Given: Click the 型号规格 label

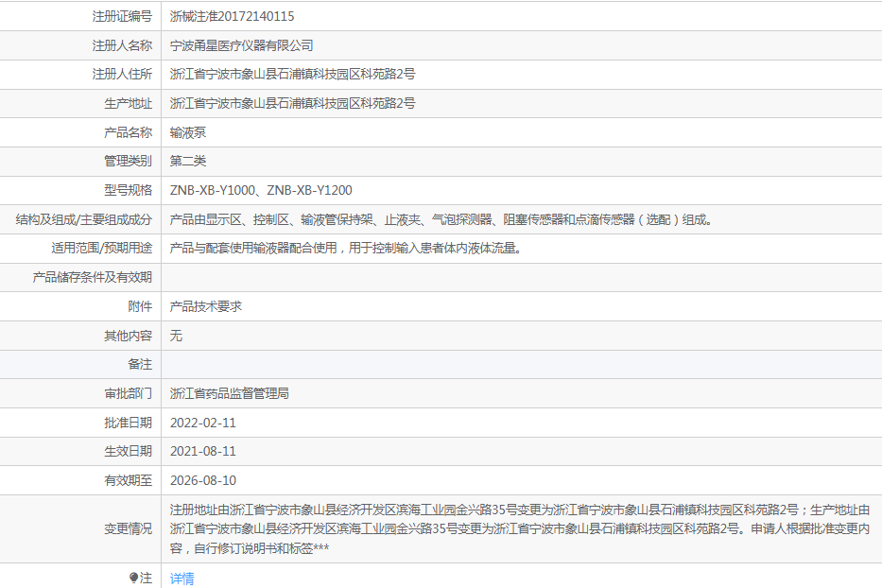Looking at the screenshot, I should point(129,190).
